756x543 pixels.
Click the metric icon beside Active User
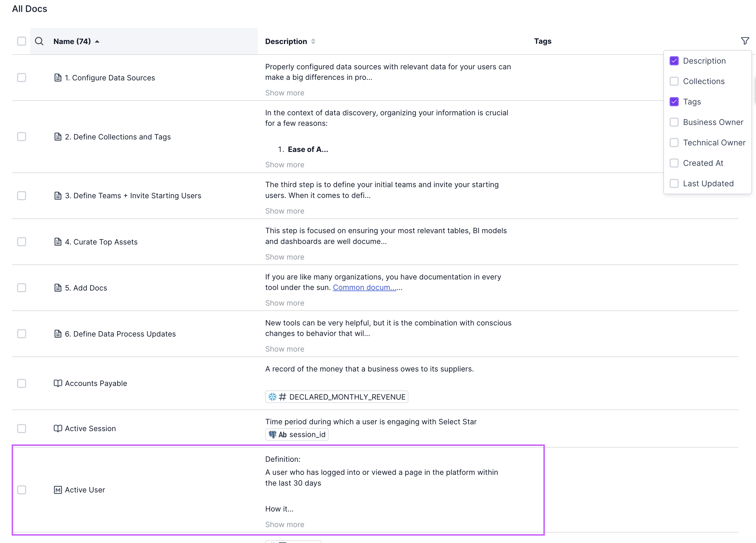[58, 490]
